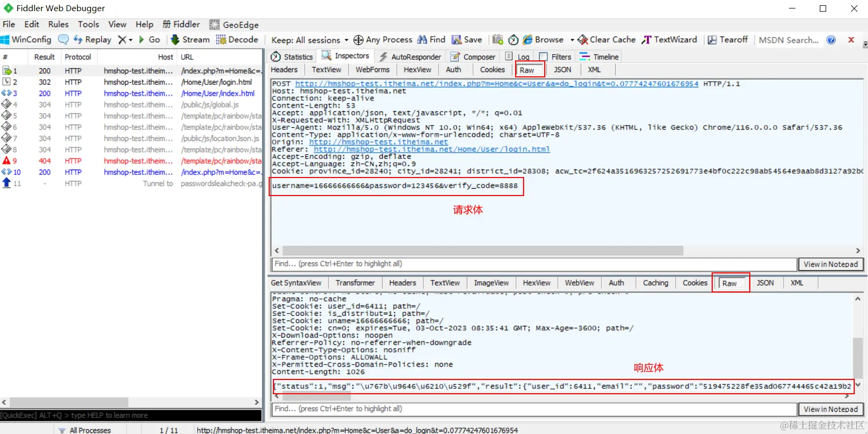This screenshot has height=434, width=868.
Task: Focus the QuickExec command box
Action: pos(131,415)
